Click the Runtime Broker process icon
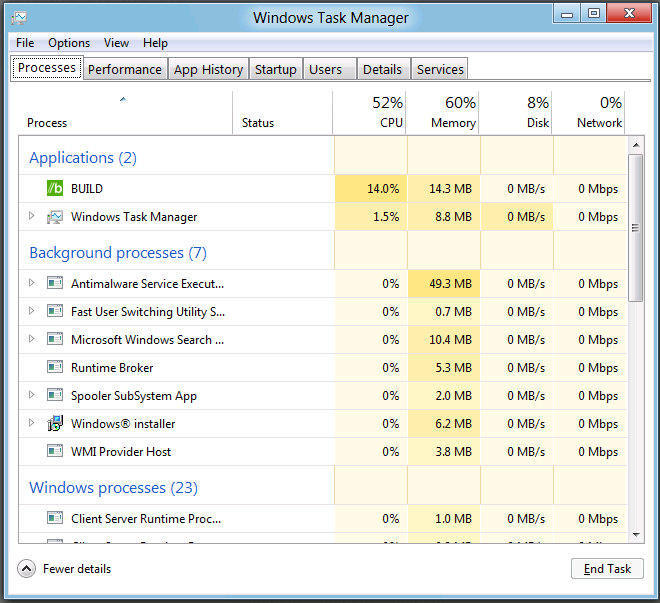 55,367
